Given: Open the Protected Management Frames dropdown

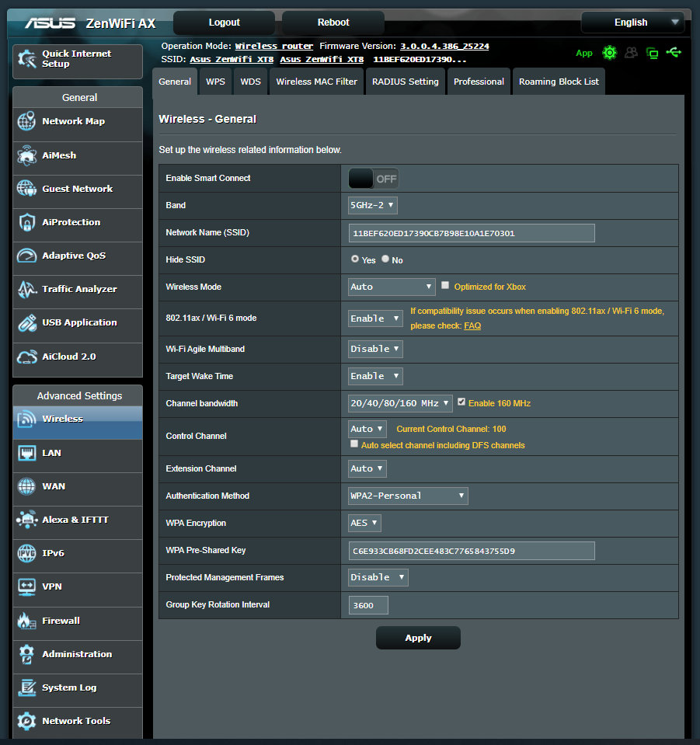Looking at the screenshot, I should [x=378, y=577].
